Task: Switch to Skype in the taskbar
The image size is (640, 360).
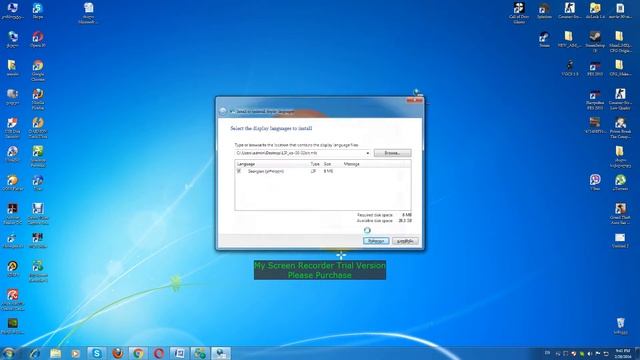Action: pos(97,353)
